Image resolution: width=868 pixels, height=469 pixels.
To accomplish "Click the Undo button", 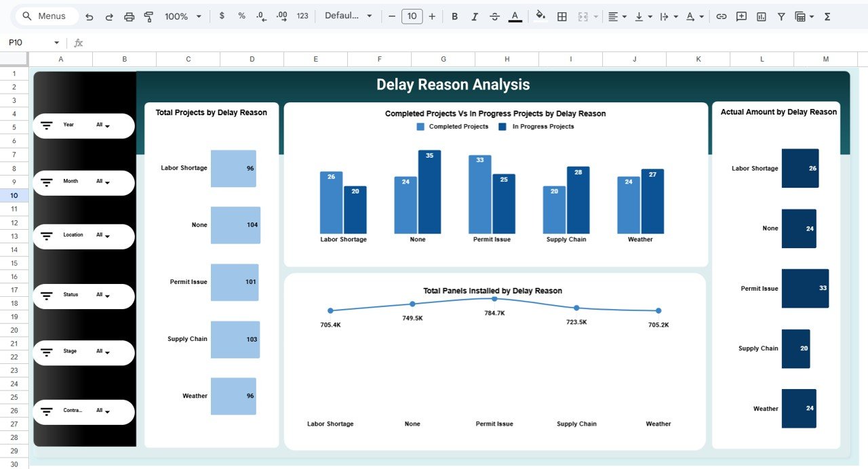I will [x=90, y=16].
